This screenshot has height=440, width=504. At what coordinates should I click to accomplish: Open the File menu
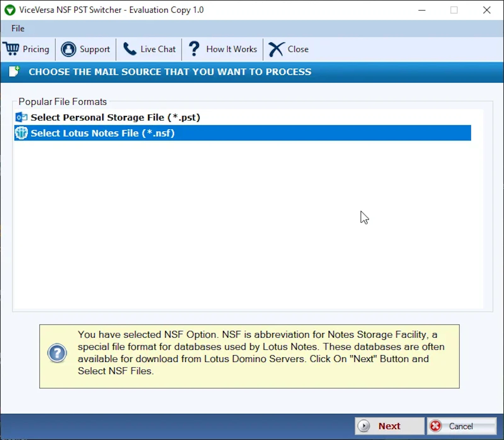(x=18, y=28)
